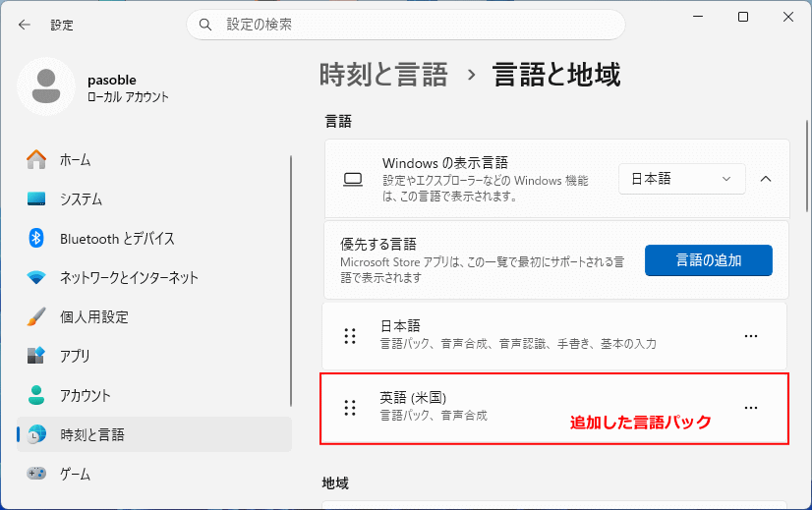Viewport: 812px width, 510px height.
Task: Click the pasoble account avatar
Action: point(46,86)
